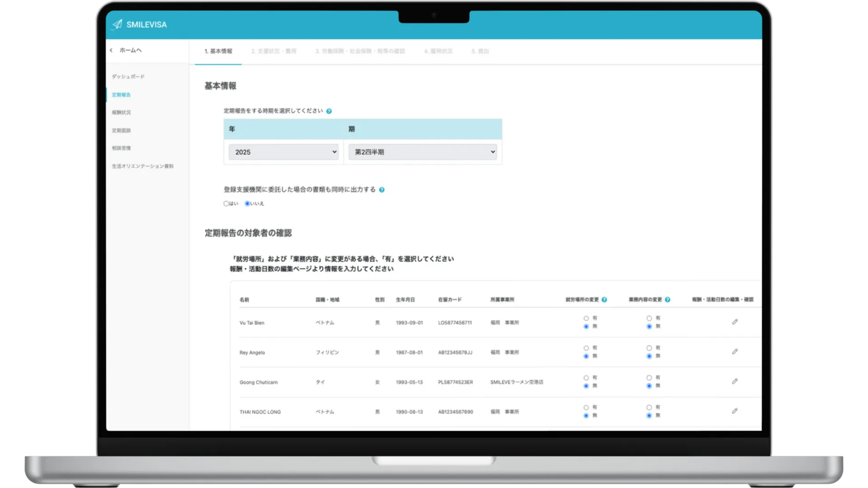Click edit pencil for THAI NGOC LONG
The width and height of the screenshot is (868, 488).
click(x=735, y=411)
